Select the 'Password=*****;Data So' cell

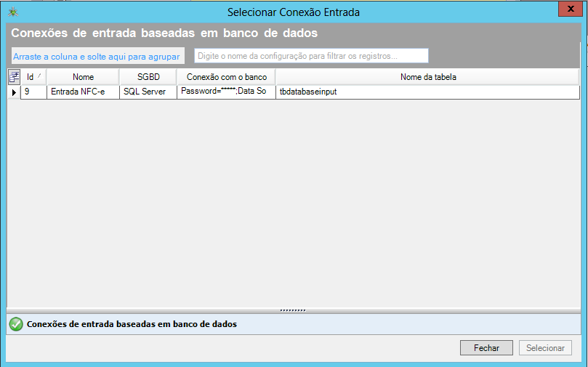[x=226, y=92]
